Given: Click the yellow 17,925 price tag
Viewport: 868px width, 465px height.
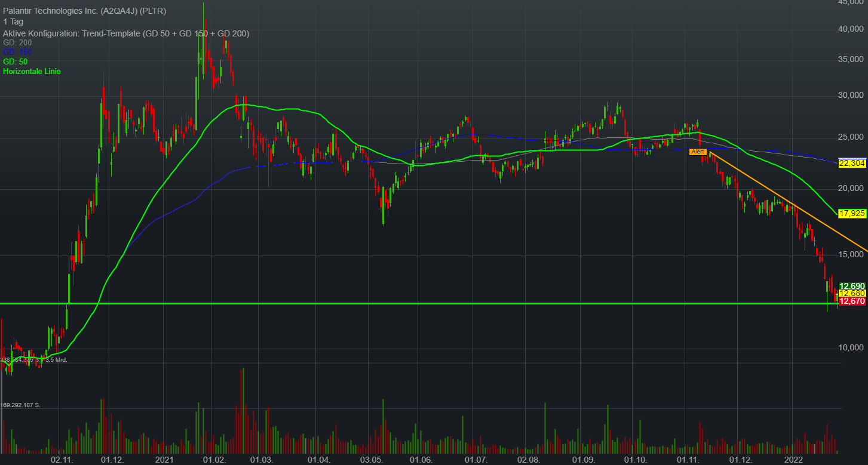Looking at the screenshot, I should (852, 213).
